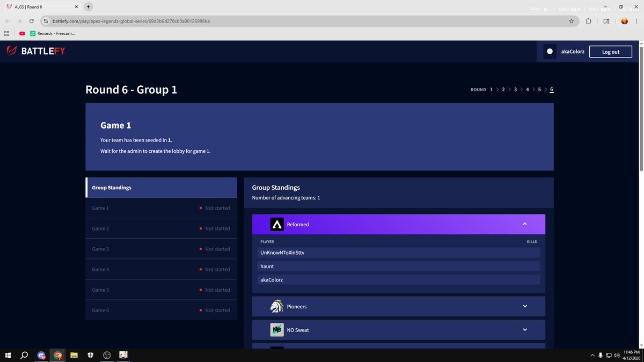Open the YouTube bookmark
This screenshot has height=362, width=644.
[x=22, y=33]
